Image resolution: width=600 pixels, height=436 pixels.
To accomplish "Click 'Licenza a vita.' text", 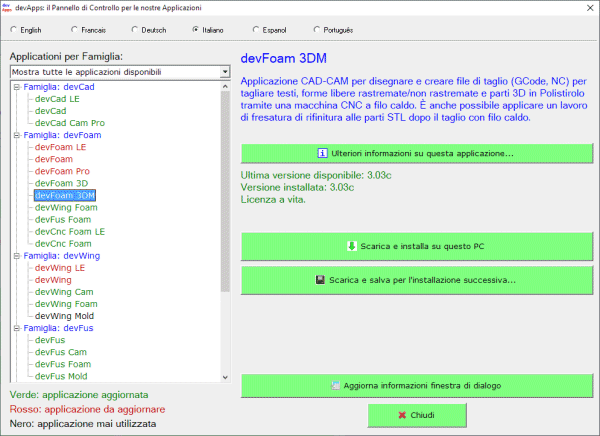I will point(273,200).
